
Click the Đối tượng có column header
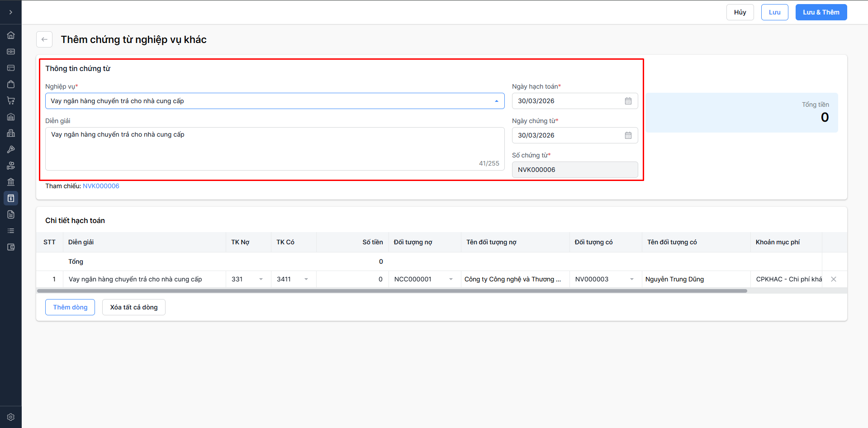[606, 242]
